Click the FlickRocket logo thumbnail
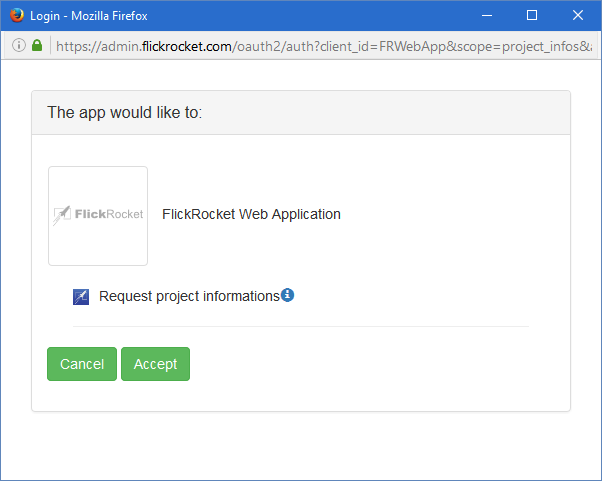 point(98,215)
